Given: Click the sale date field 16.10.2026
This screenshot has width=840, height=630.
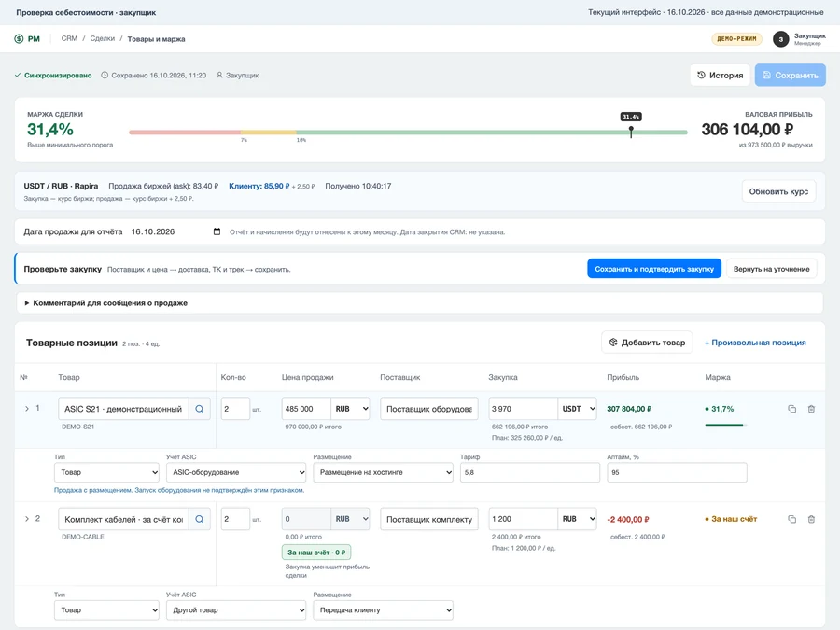Looking at the screenshot, I should coord(175,231).
